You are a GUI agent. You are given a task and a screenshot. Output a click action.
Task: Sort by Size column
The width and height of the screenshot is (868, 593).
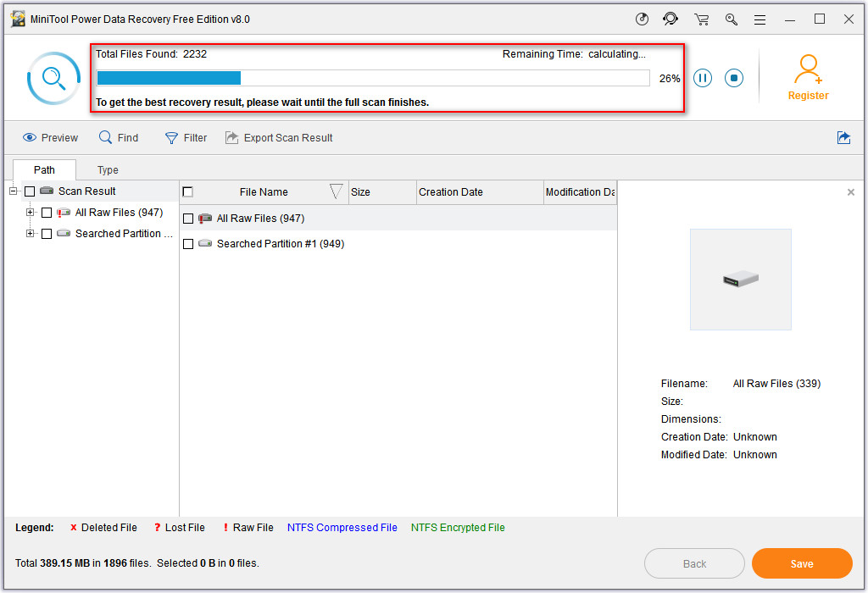[382, 192]
